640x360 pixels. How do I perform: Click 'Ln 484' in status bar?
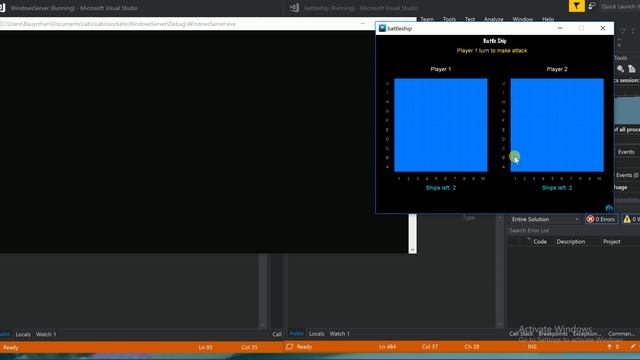(x=387, y=347)
